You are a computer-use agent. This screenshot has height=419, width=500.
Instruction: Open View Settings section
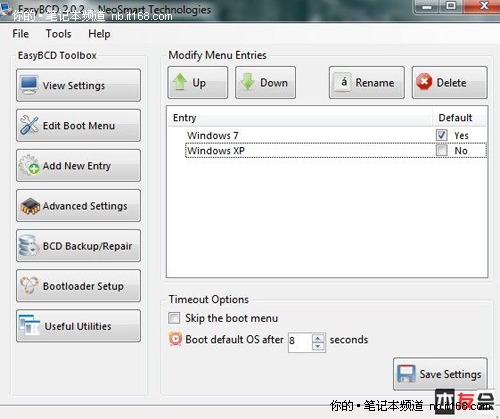[78, 85]
